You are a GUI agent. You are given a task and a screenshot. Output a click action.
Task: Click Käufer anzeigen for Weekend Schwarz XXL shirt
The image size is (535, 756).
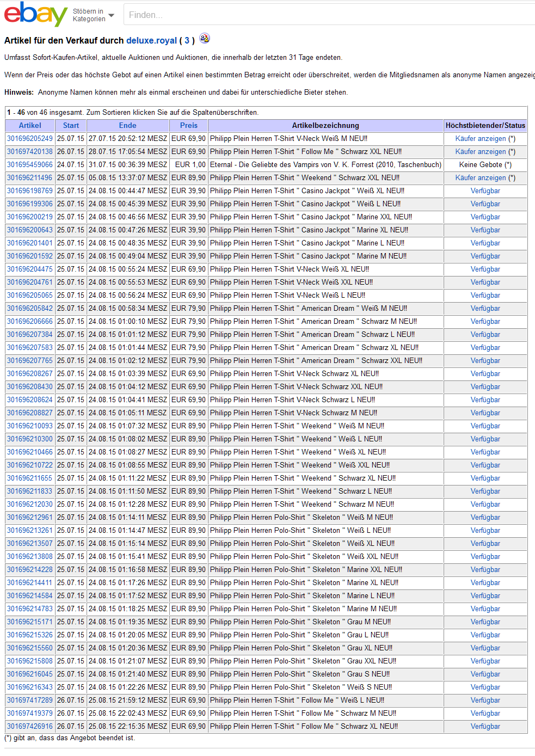coord(481,178)
